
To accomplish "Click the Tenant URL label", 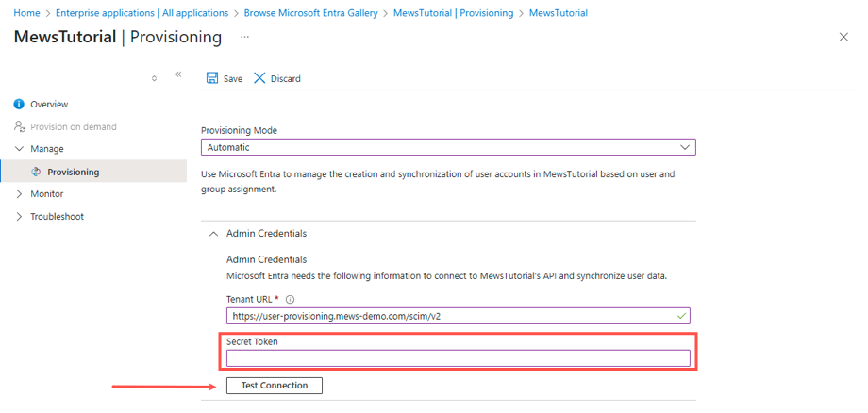I will [249, 299].
